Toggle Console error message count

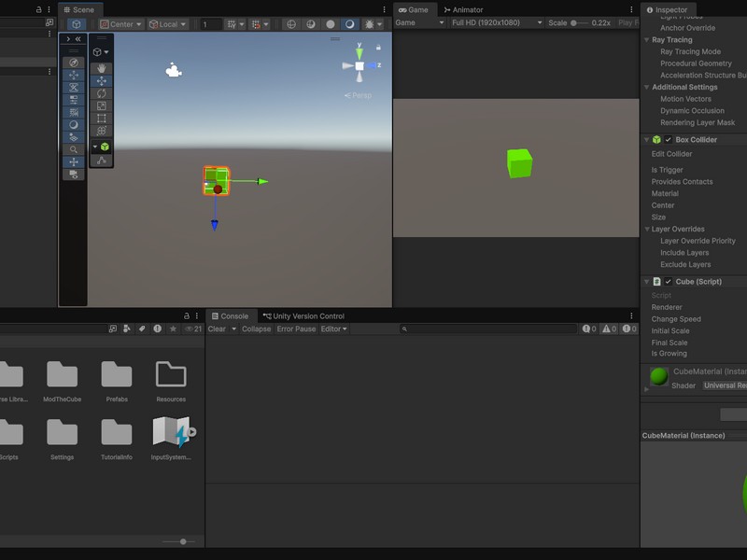coord(629,329)
